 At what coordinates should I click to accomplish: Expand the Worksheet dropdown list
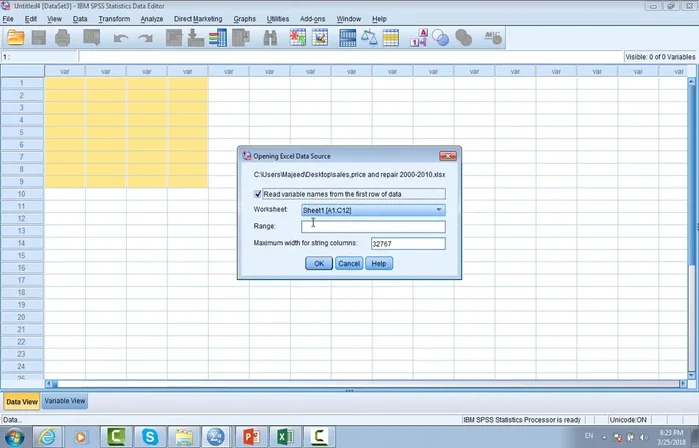[439, 210]
